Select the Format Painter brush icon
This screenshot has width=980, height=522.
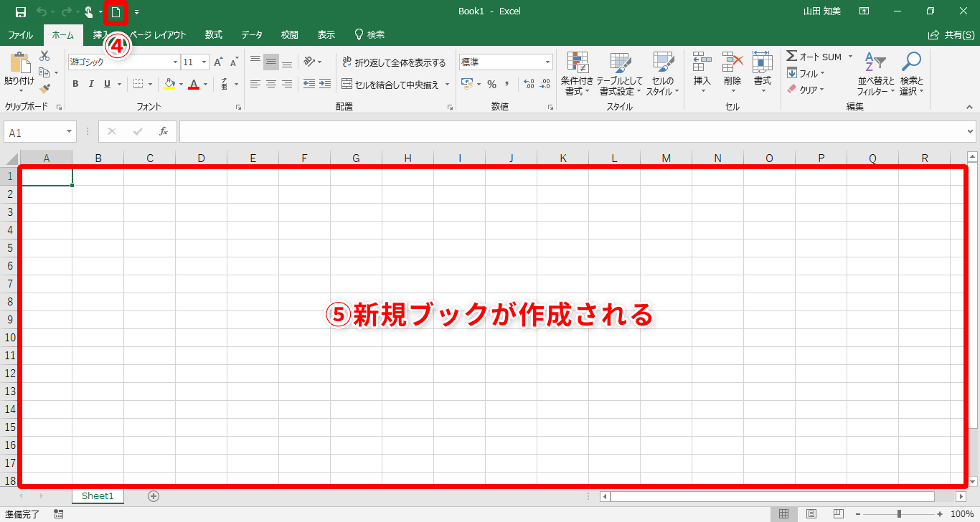44,89
